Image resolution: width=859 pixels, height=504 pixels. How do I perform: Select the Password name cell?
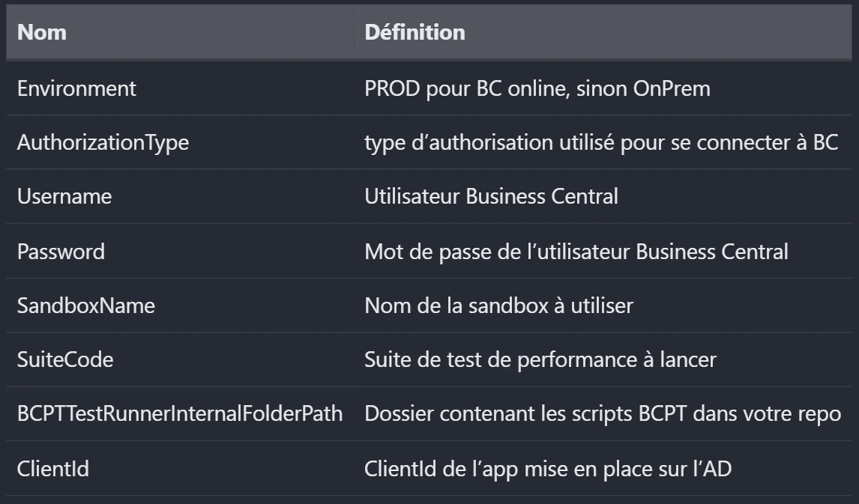[x=61, y=251]
